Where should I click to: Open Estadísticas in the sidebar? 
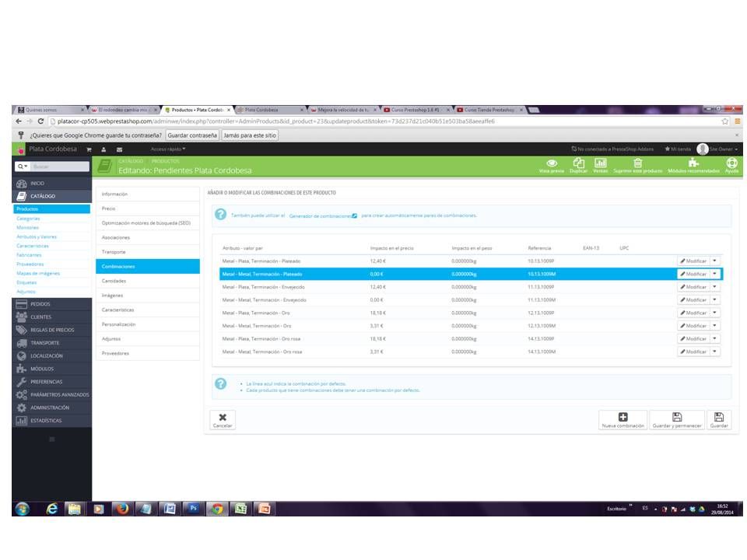pyautogui.click(x=51, y=421)
